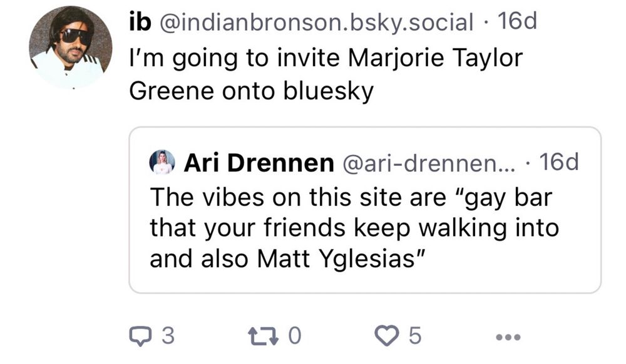Click Ari Drennen's display name

click(257, 161)
